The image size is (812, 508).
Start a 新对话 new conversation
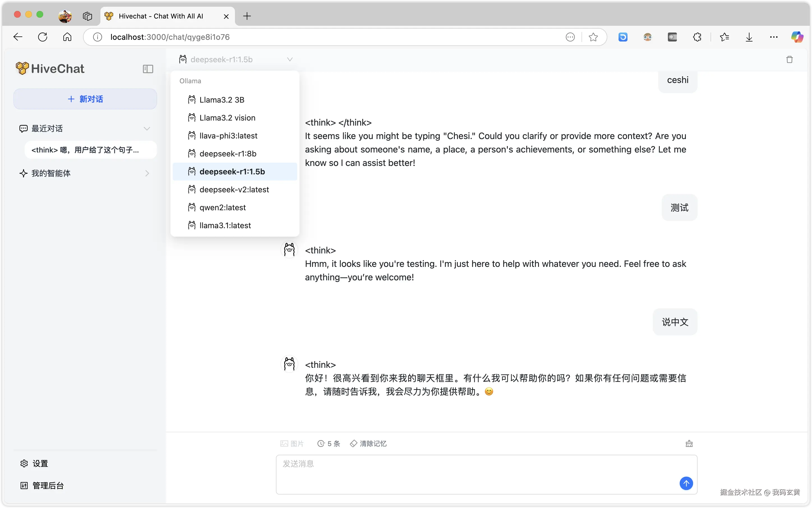(x=85, y=99)
